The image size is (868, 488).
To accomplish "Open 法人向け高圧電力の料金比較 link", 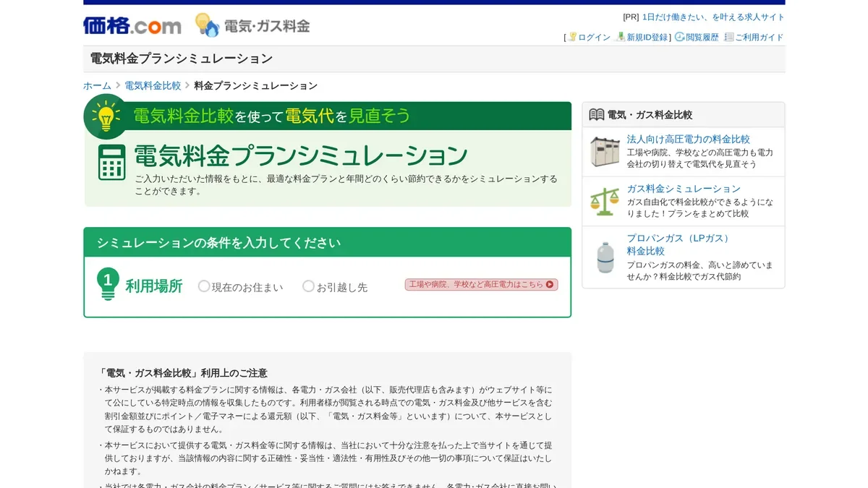I will tap(689, 139).
